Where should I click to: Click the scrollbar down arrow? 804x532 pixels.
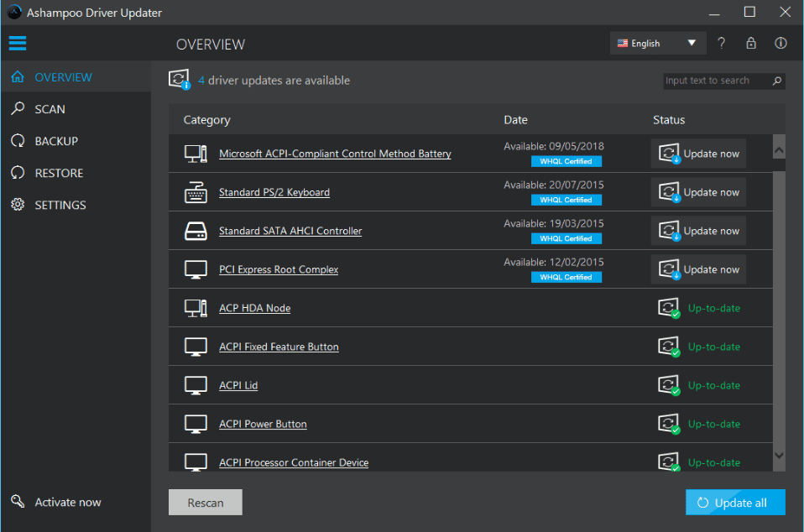[x=779, y=455]
